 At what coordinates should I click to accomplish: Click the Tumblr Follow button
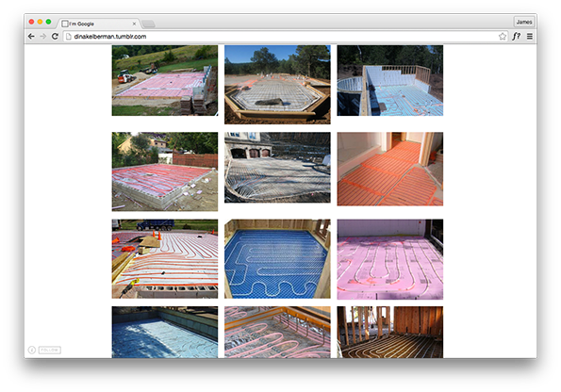point(49,350)
